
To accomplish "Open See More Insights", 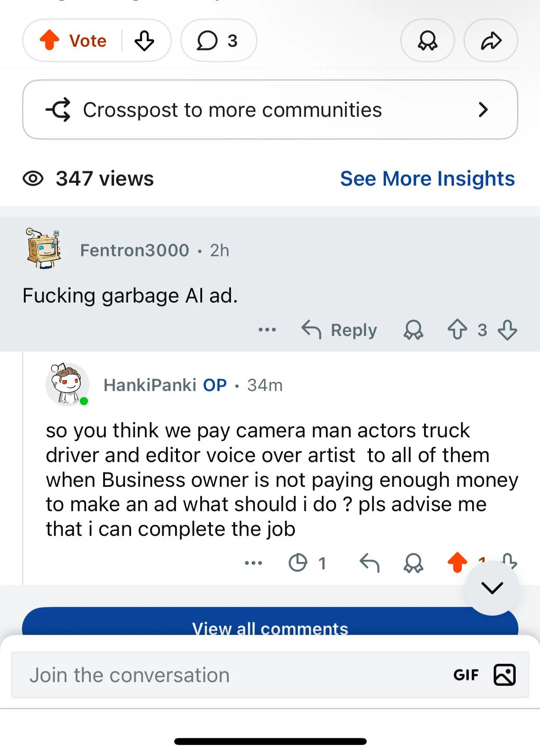I will coord(427,178).
